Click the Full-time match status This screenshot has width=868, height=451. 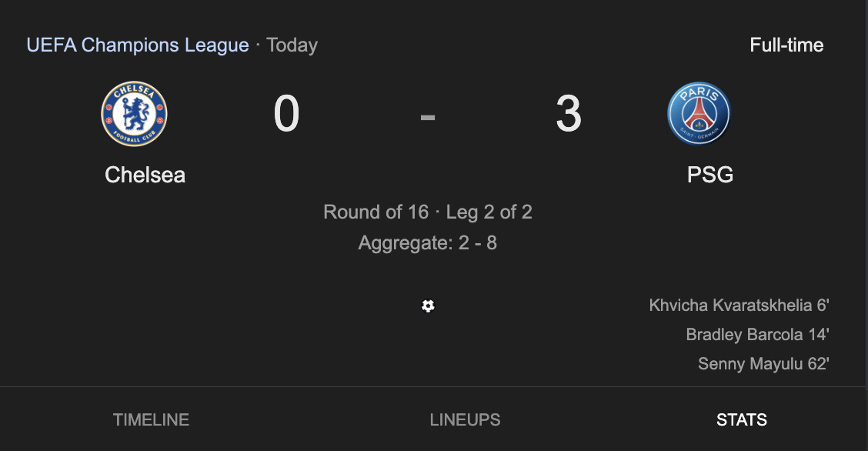(786, 45)
